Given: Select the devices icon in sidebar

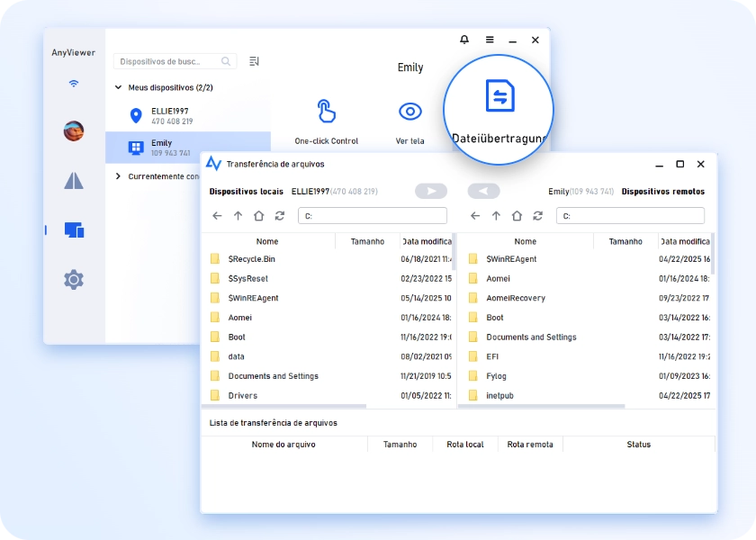Looking at the screenshot, I should [x=74, y=230].
